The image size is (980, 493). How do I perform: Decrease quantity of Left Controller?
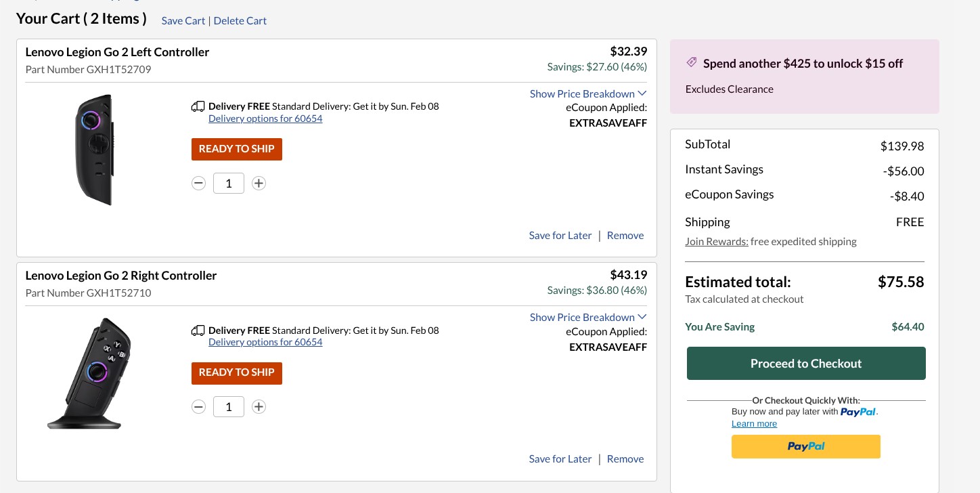pyautogui.click(x=198, y=184)
